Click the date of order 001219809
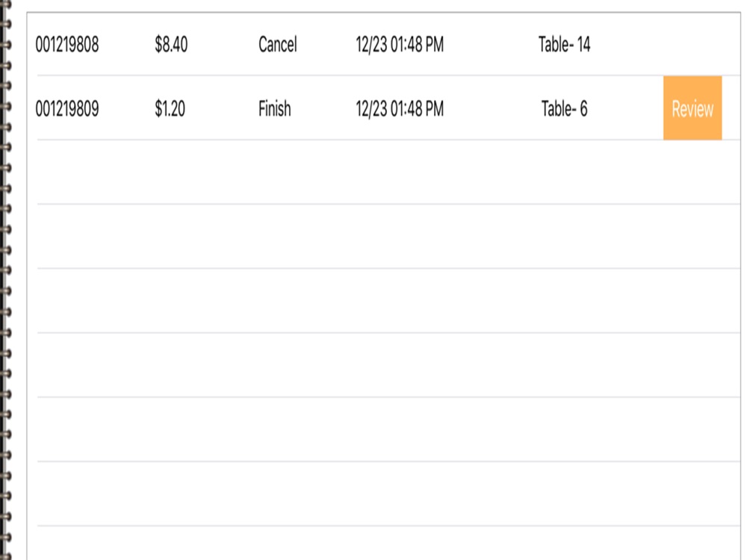The width and height of the screenshot is (747, 560). 400,109
